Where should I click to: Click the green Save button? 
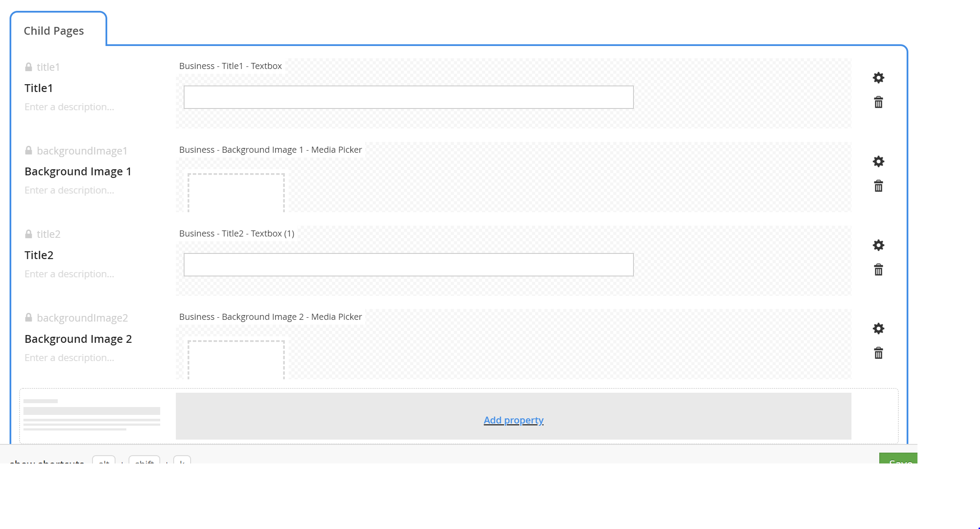click(x=898, y=458)
